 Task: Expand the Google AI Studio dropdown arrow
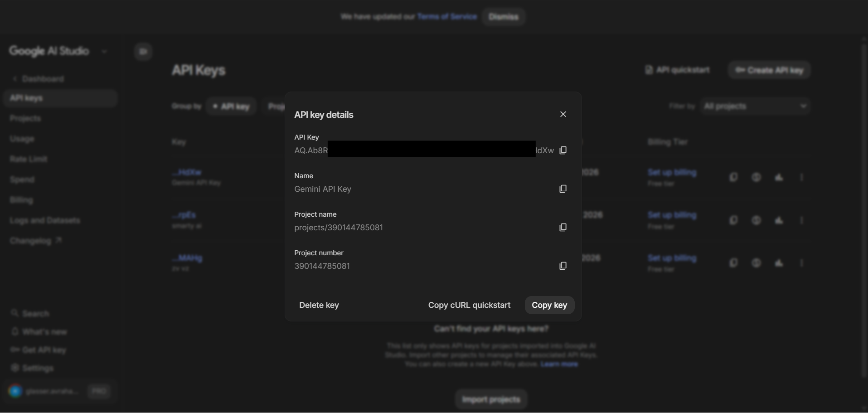pyautogui.click(x=104, y=52)
